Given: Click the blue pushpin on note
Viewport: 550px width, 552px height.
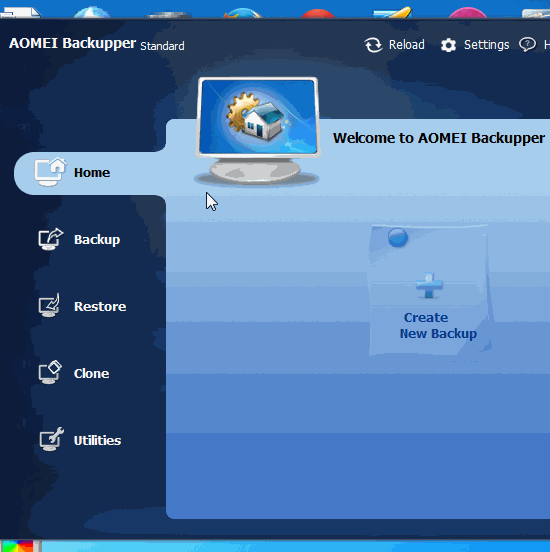Looking at the screenshot, I should coord(398,237).
